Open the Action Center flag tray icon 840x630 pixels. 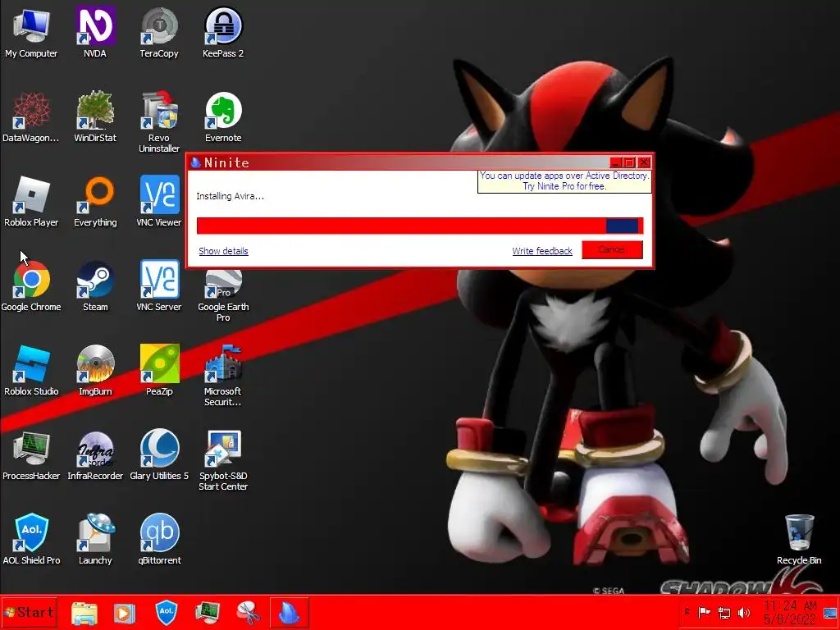pyautogui.click(x=705, y=612)
